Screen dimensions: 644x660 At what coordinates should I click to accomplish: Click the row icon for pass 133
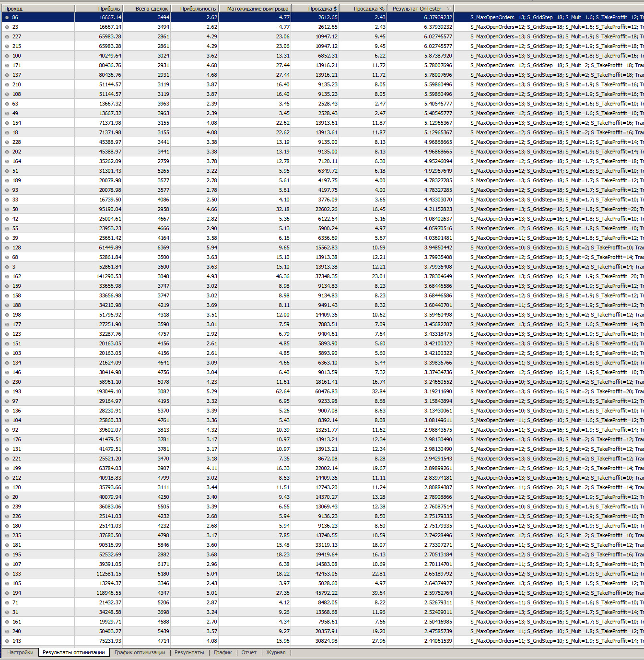point(7,574)
